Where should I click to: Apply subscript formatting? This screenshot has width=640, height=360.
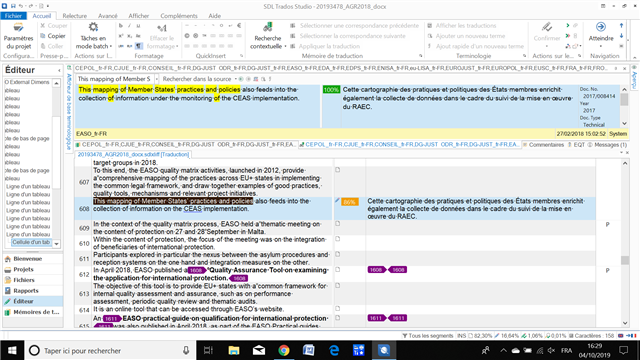pyautogui.click(x=129, y=36)
